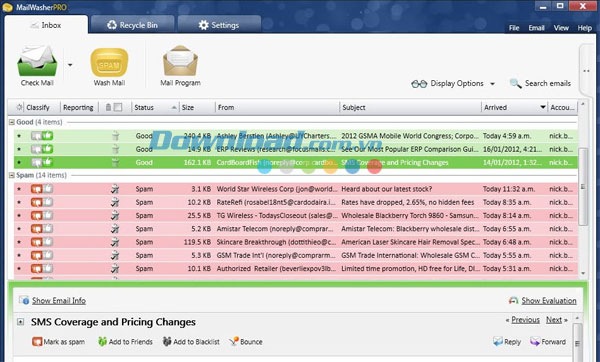Toggle classification for TG Wireless email
The image size is (600, 362).
pos(42,215)
